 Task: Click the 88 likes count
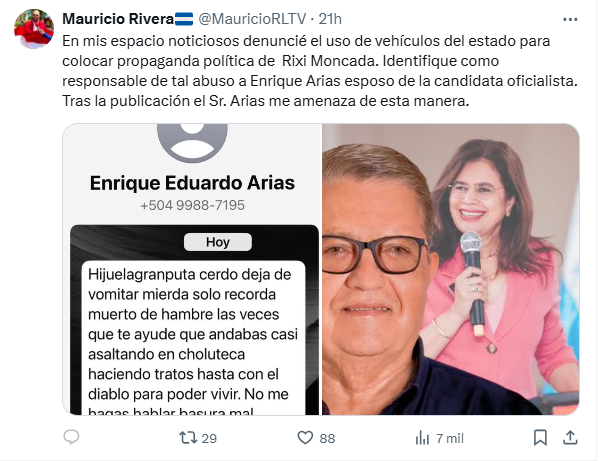pyautogui.click(x=327, y=439)
